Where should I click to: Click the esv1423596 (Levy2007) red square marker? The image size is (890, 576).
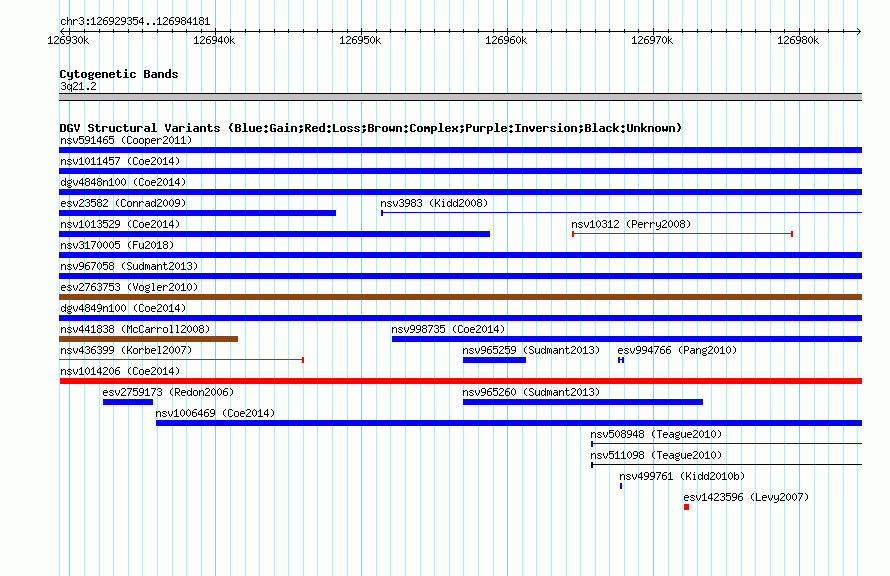[x=686, y=507]
